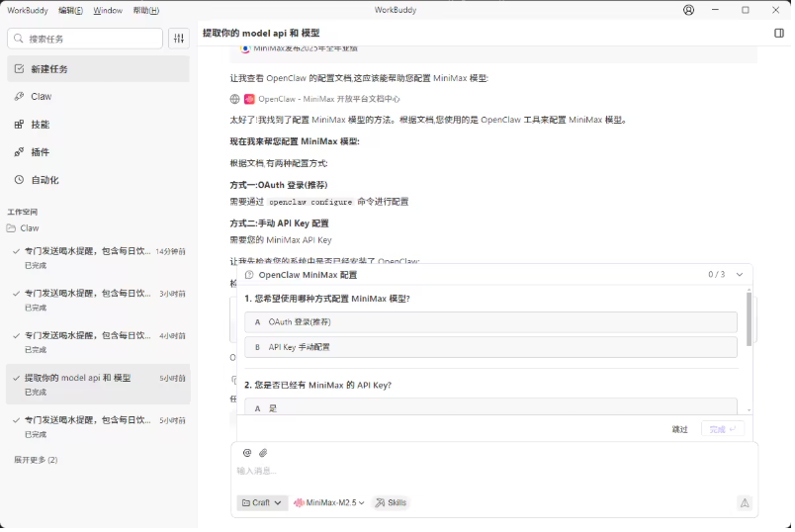The width and height of the screenshot is (795, 532).
Task: Select option A OAuth 登录(推荐)
Action: (490, 322)
